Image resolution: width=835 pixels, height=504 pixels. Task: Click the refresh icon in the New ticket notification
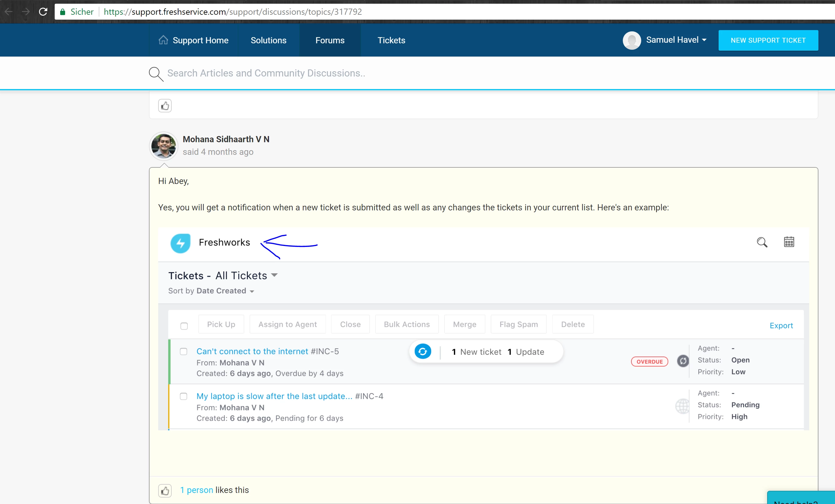click(x=423, y=351)
